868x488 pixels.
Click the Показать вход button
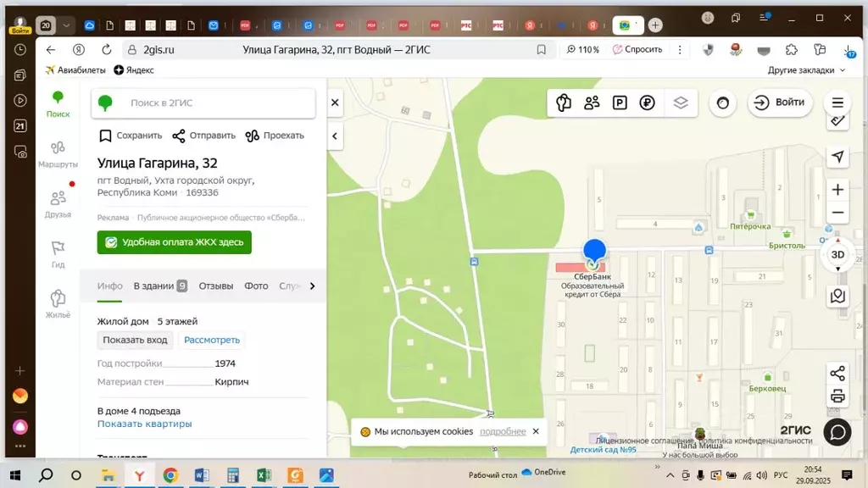(x=136, y=340)
